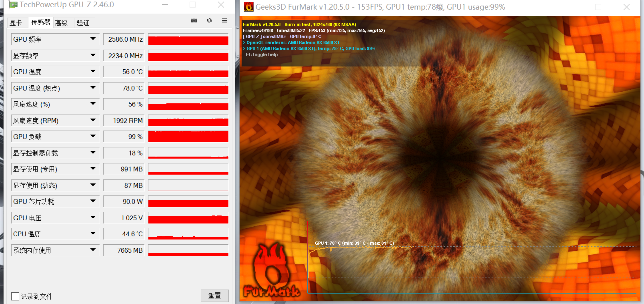Open the 系统内存使用 dropdown
This screenshot has height=304, width=644.
click(x=93, y=250)
